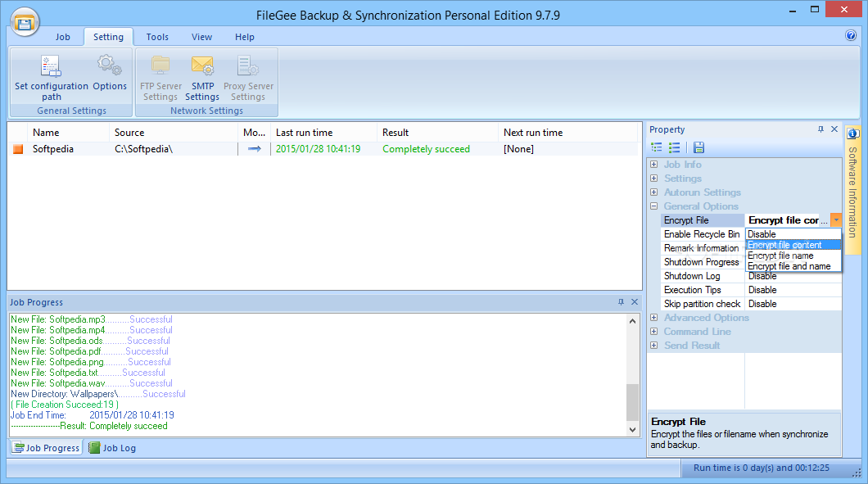Click the 2015/01/28 10:41:19 last run cell
The image size is (868, 484).
click(318, 149)
